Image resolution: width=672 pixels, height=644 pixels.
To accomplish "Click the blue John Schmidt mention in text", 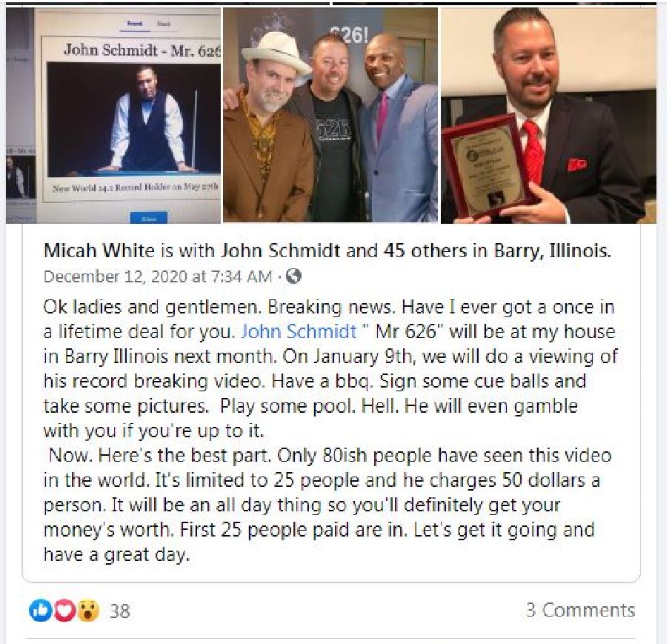I will coord(299,331).
